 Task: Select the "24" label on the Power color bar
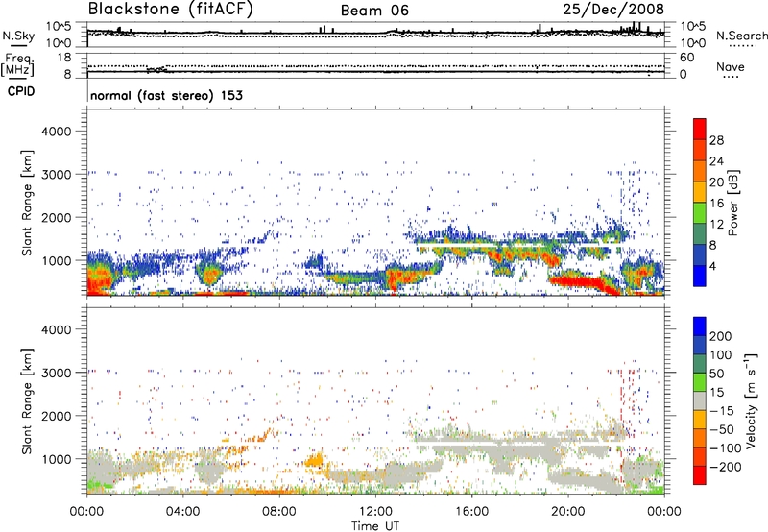pyautogui.click(x=716, y=161)
